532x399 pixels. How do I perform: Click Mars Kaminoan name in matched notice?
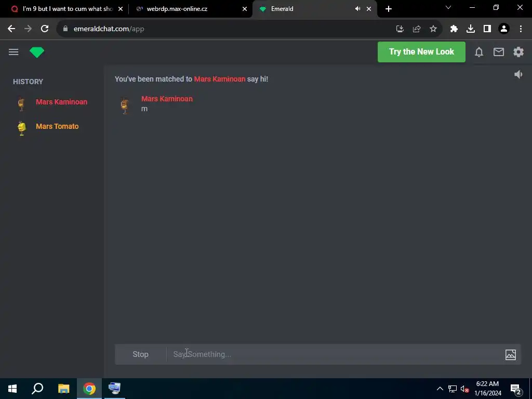pos(220,79)
